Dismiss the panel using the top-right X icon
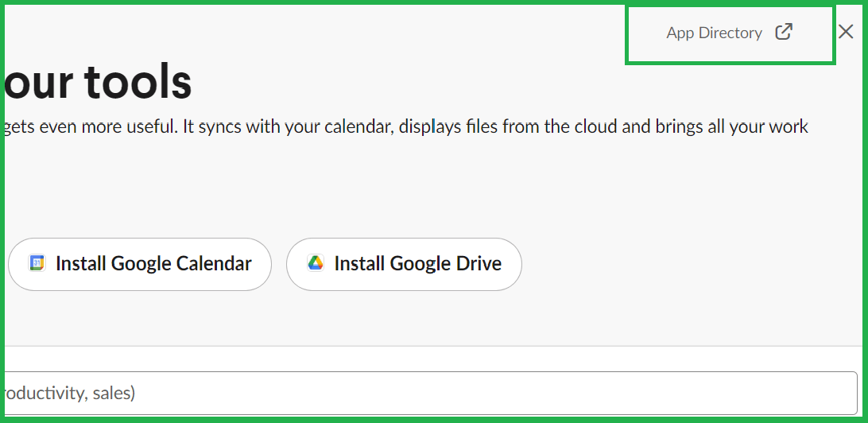 846,32
